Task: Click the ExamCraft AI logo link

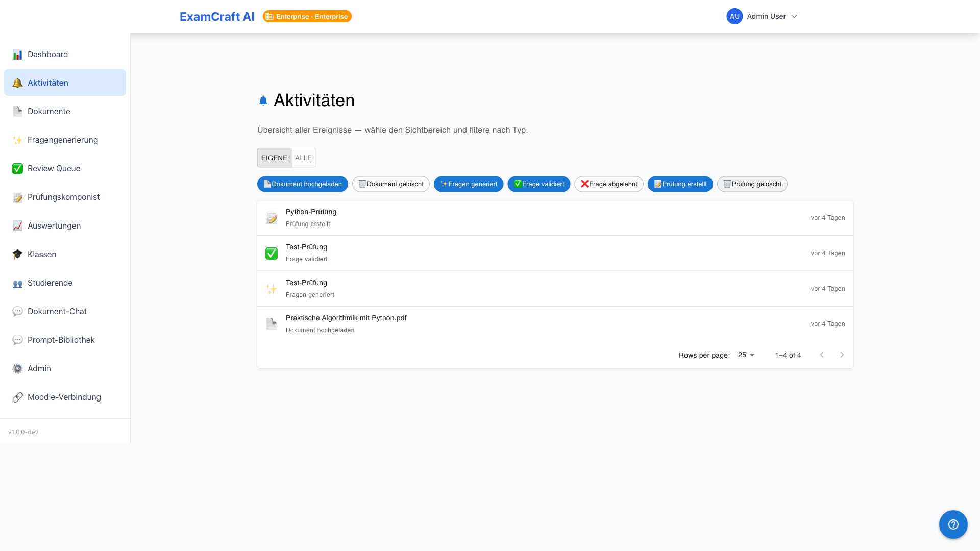Action: coord(217,16)
